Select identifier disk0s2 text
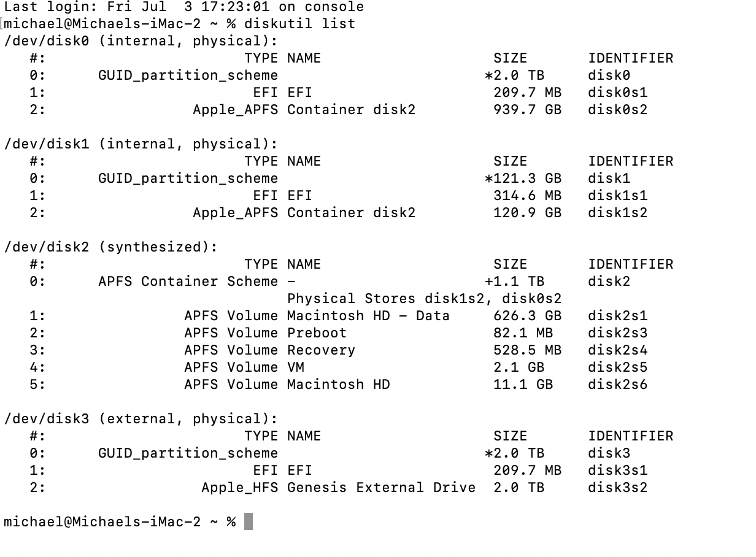Viewport: 756px width, 557px height. click(x=618, y=110)
